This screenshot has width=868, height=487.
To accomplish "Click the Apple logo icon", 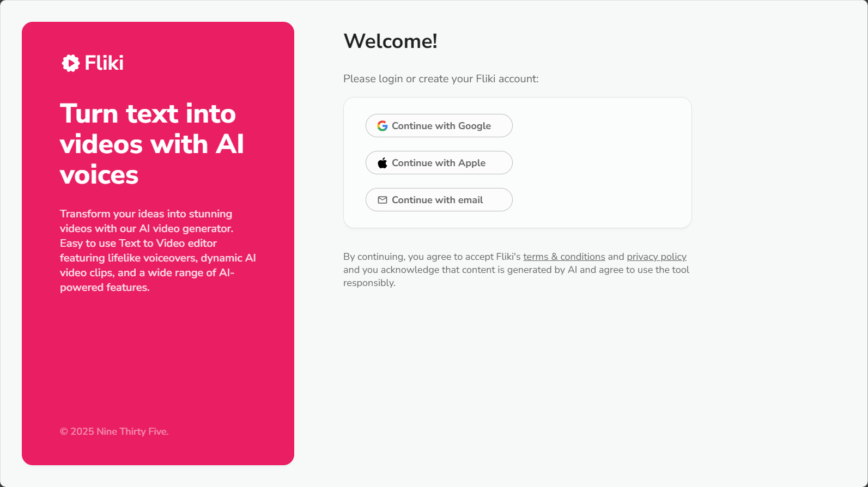I will (x=383, y=163).
